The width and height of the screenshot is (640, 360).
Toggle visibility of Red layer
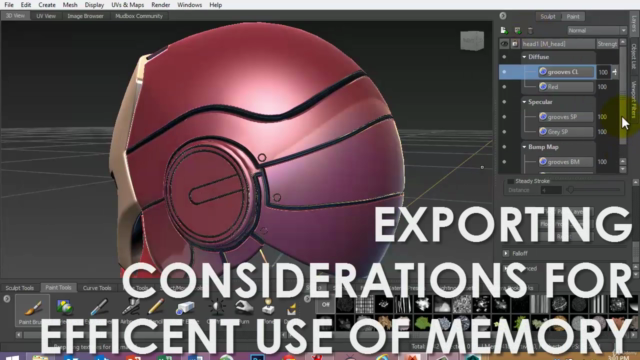pos(504,87)
